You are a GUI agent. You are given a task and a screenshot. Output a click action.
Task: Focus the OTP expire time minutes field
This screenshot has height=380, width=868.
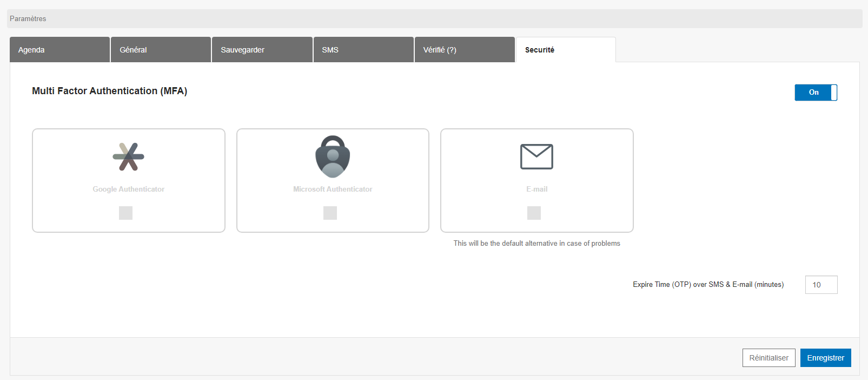(821, 285)
